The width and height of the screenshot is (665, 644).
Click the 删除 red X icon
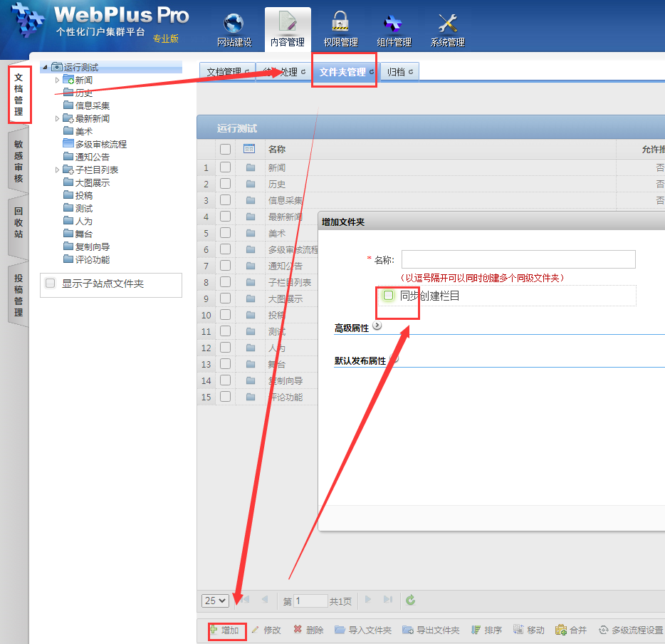click(x=298, y=630)
